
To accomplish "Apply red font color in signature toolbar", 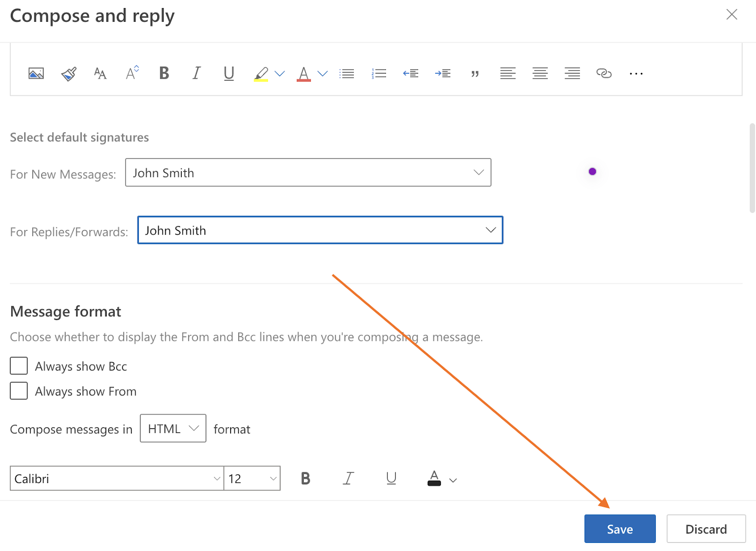I will tap(304, 74).
